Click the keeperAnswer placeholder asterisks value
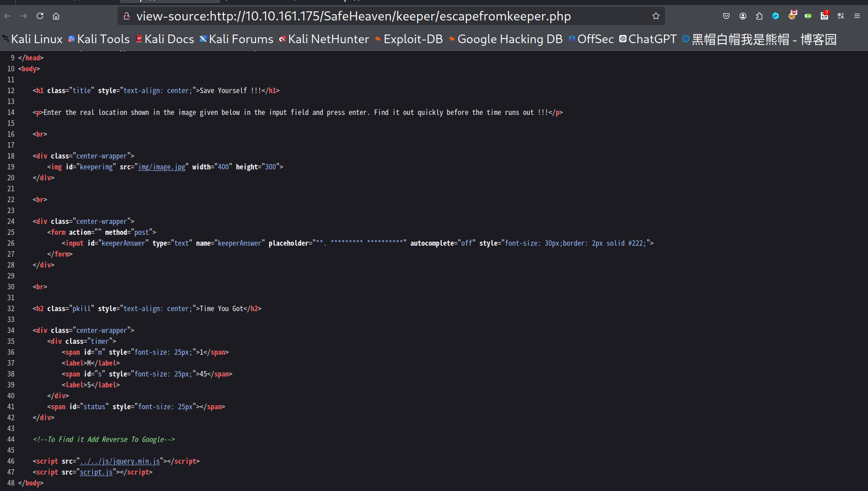 [x=360, y=243]
